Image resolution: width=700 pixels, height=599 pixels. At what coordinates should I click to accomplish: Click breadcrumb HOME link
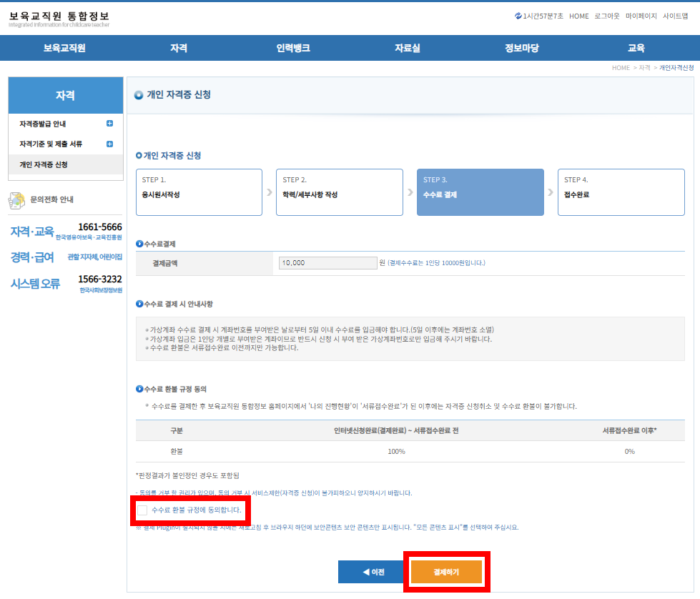tap(621, 68)
